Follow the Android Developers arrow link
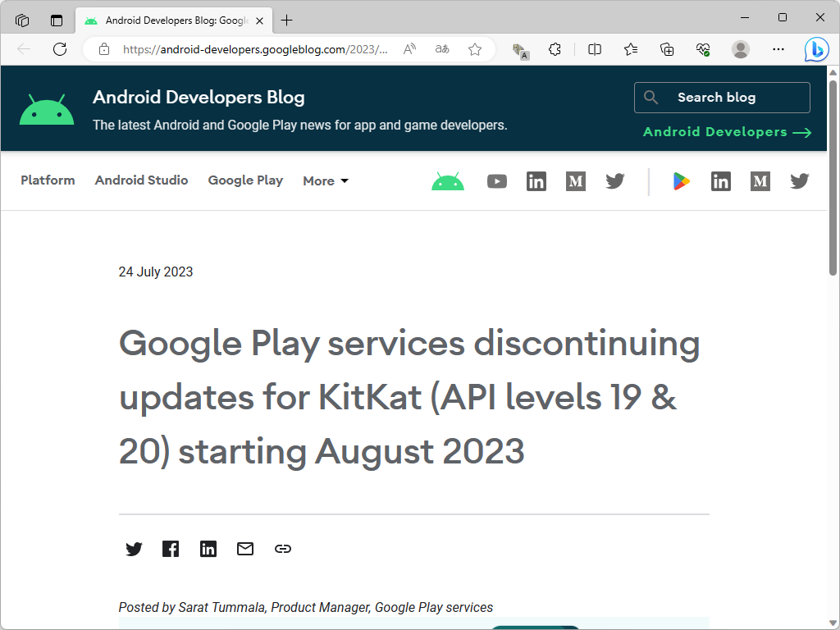The image size is (840, 630). (x=727, y=132)
